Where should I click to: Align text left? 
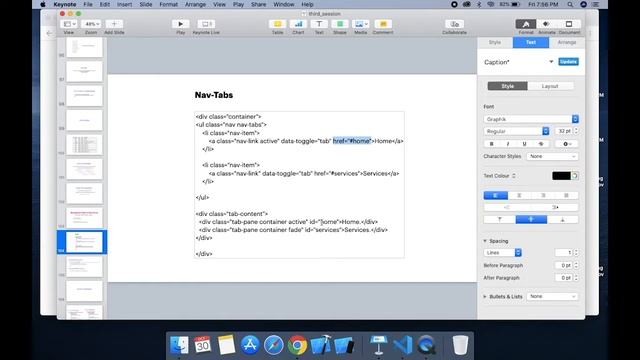click(x=496, y=196)
